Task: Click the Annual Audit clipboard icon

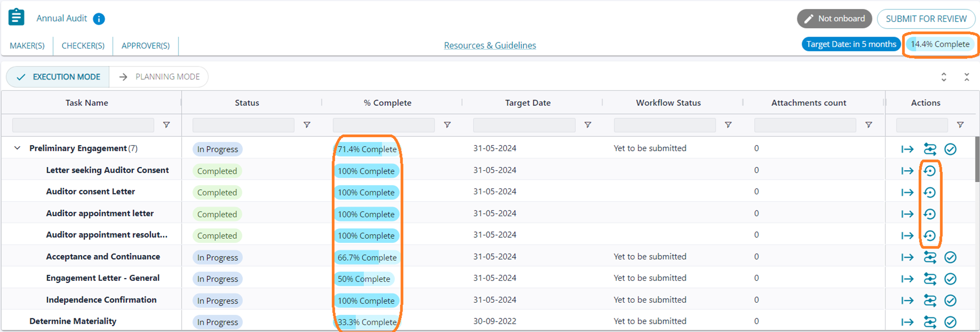Action: click(16, 17)
